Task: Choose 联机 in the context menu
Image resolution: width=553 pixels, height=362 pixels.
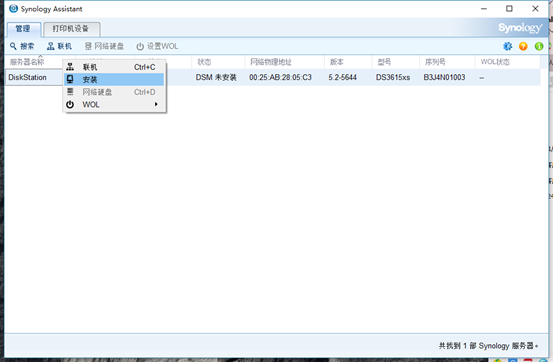Action: [114, 67]
